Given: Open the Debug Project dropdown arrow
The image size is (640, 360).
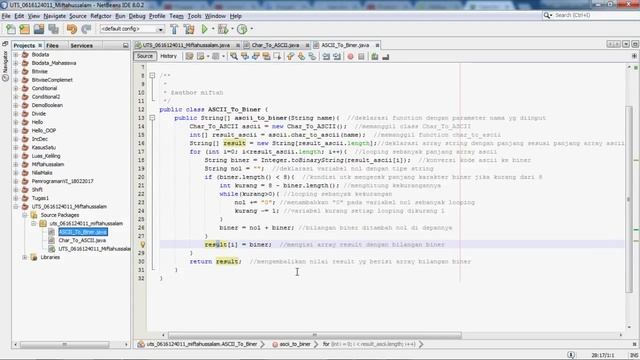Looking at the screenshot, I should coord(232,29).
